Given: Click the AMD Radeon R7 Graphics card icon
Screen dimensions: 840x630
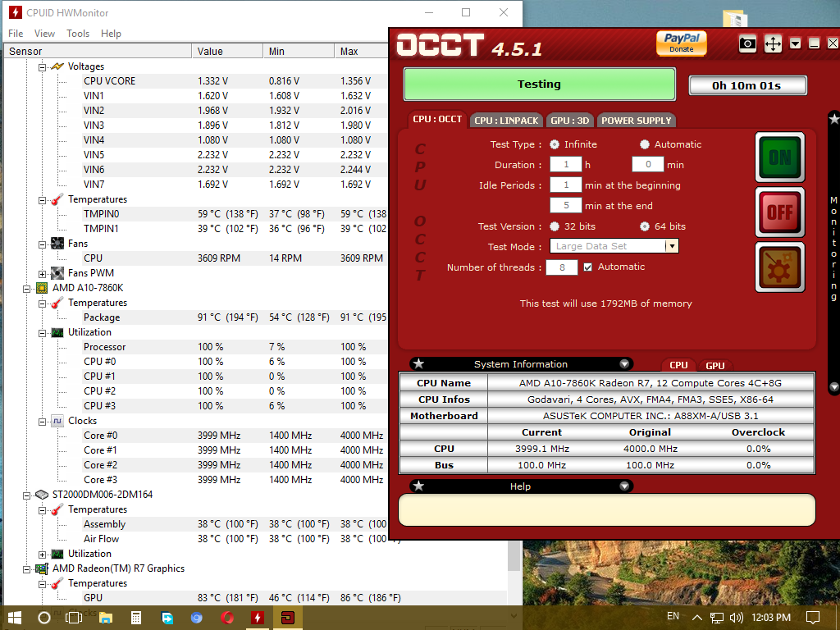Looking at the screenshot, I should point(42,568).
